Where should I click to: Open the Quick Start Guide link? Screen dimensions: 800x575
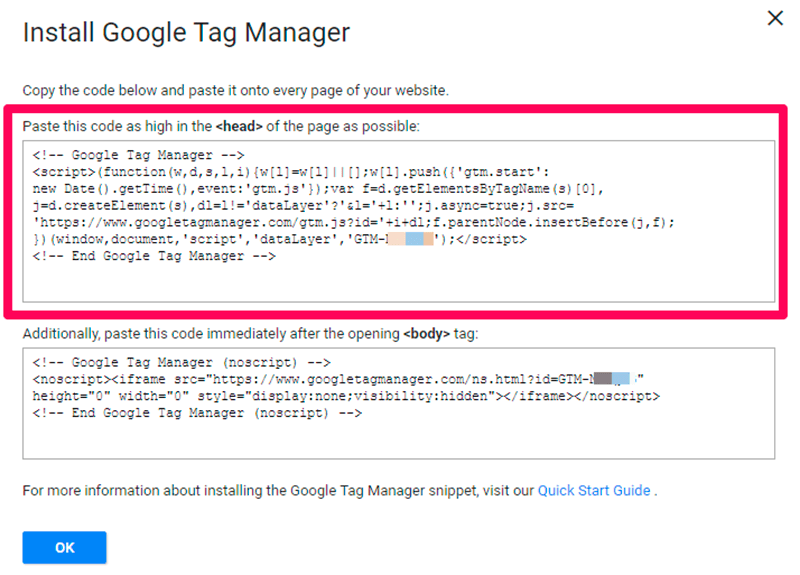pyautogui.click(x=595, y=491)
